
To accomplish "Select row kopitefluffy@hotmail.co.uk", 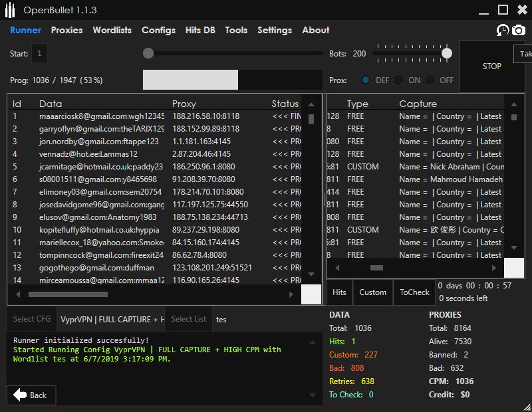I will pyautogui.click(x=155, y=230).
